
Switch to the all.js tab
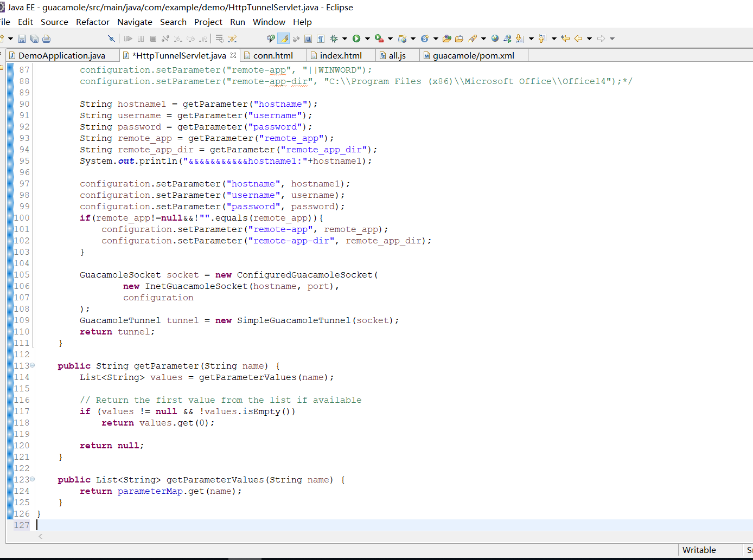tap(397, 55)
